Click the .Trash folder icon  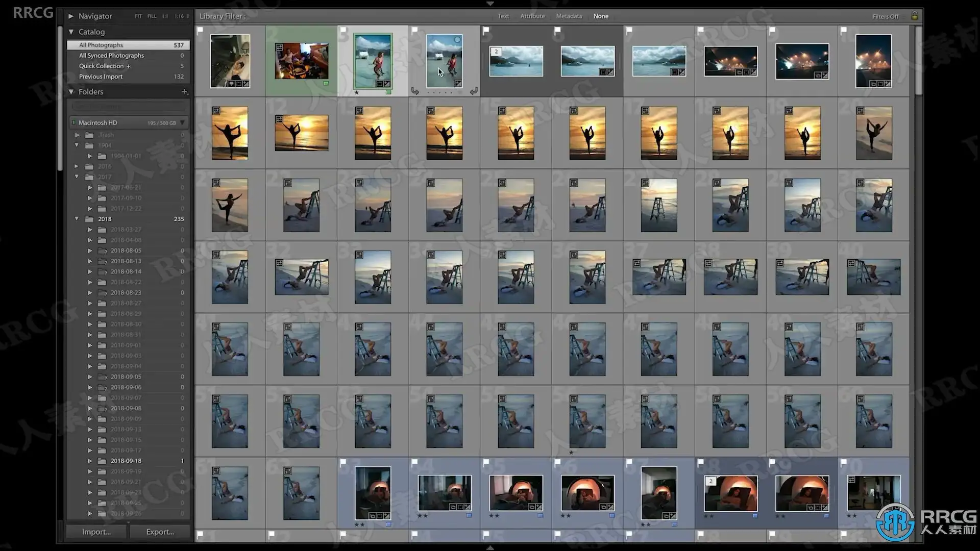click(89, 135)
